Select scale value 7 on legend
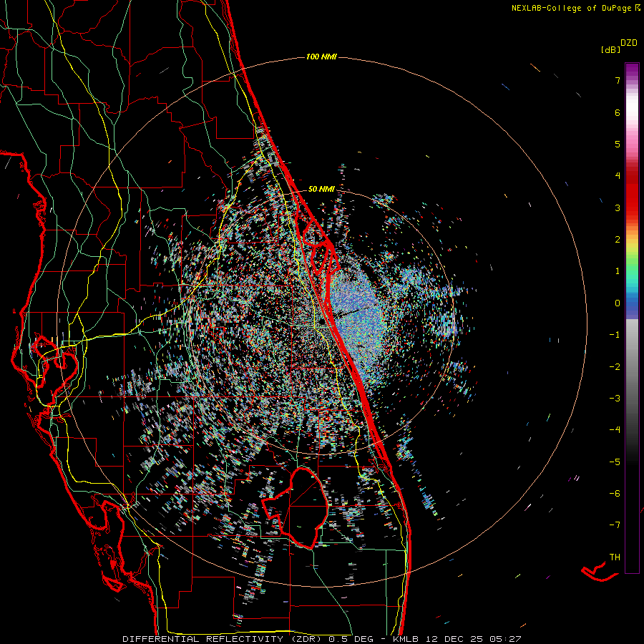644x644 pixels. point(618,80)
